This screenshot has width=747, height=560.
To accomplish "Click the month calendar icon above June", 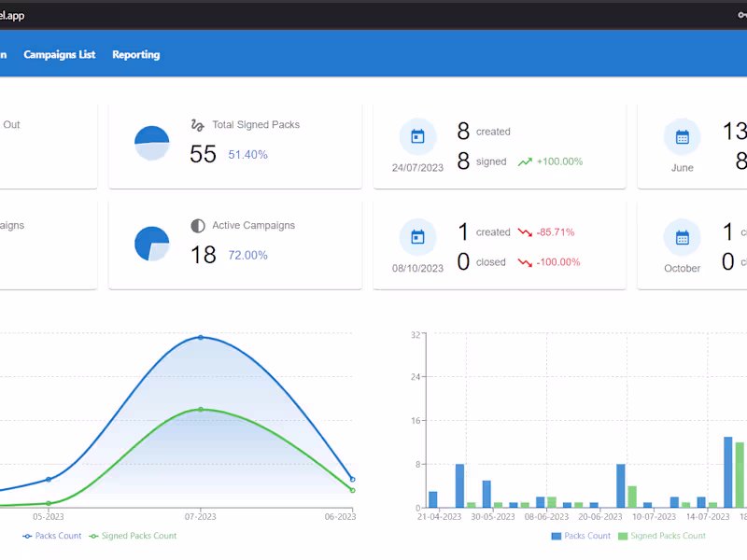I will [x=683, y=137].
